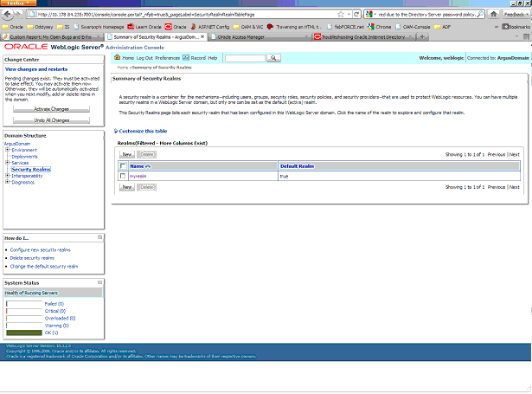Open Preferences in console toolbar
The width and height of the screenshot is (532, 394).
[167, 58]
